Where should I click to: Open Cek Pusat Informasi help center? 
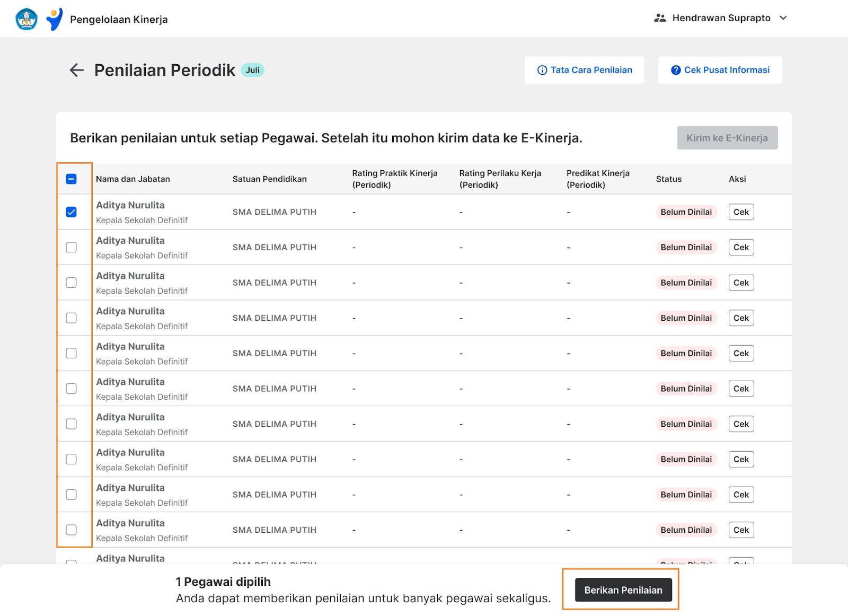[720, 70]
